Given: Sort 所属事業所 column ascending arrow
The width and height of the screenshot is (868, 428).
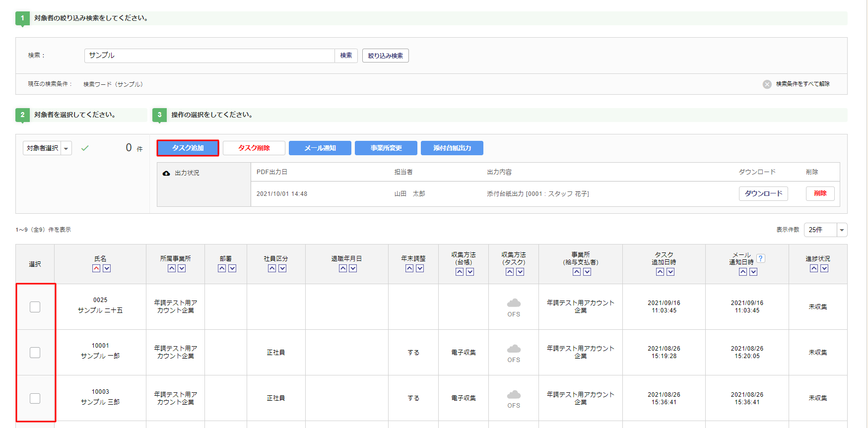Looking at the screenshot, I should tap(172, 268).
